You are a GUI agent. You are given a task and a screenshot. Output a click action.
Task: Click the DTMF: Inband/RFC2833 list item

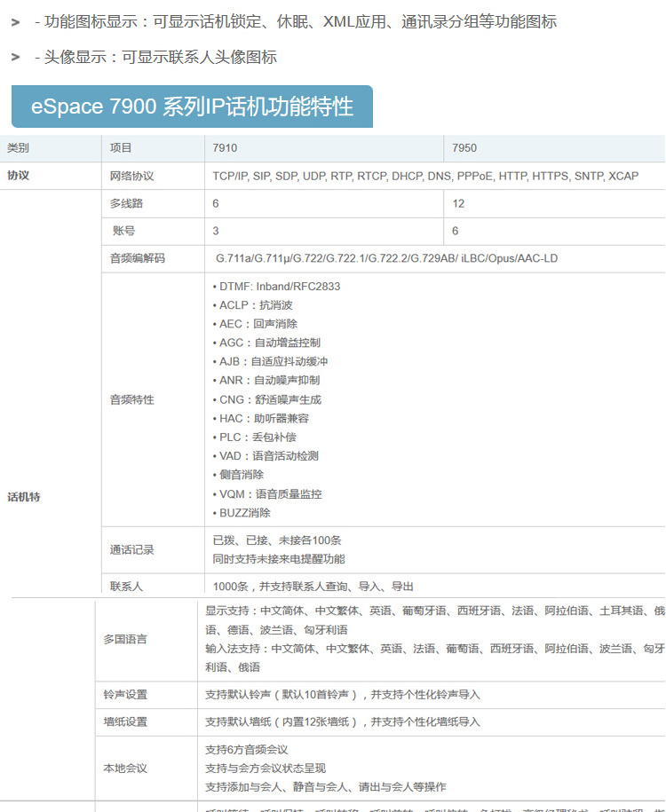point(276,287)
